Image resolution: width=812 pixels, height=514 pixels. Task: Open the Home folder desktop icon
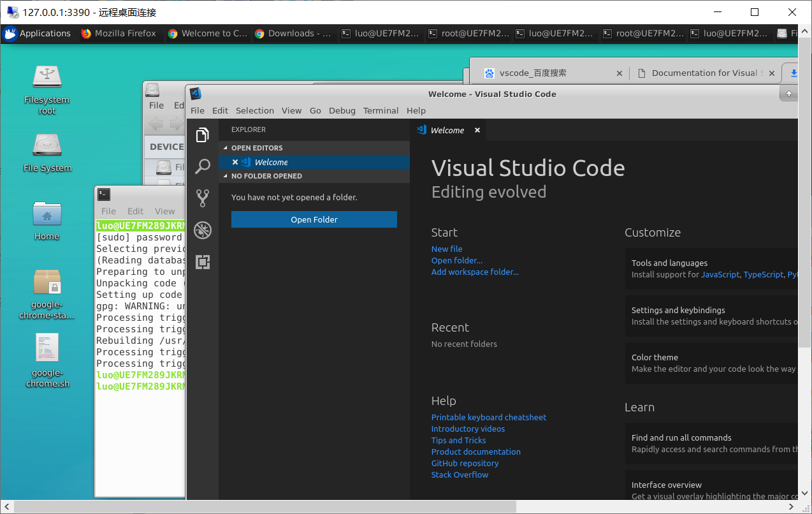47,221
